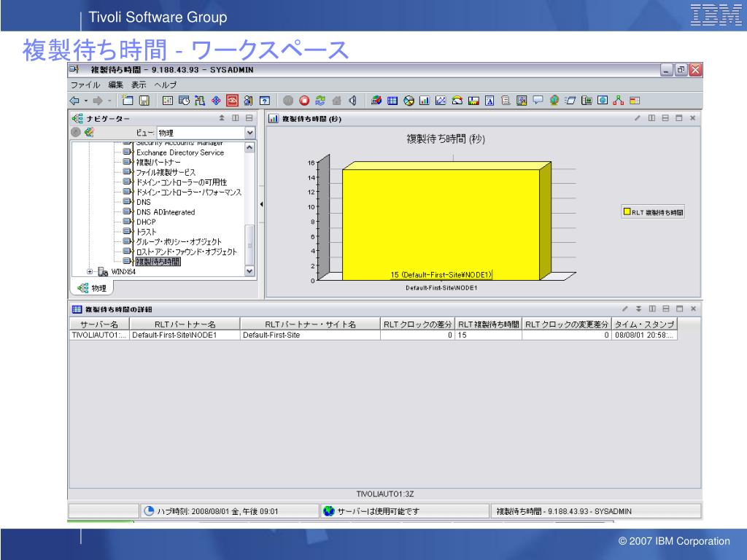747x560 pixels.
Task: Open the calendar and clock toolbar icon
Action: (184, 101)
